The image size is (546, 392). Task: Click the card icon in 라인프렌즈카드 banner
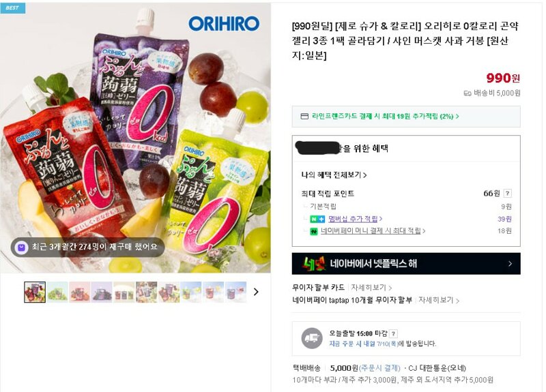[304, 117]
